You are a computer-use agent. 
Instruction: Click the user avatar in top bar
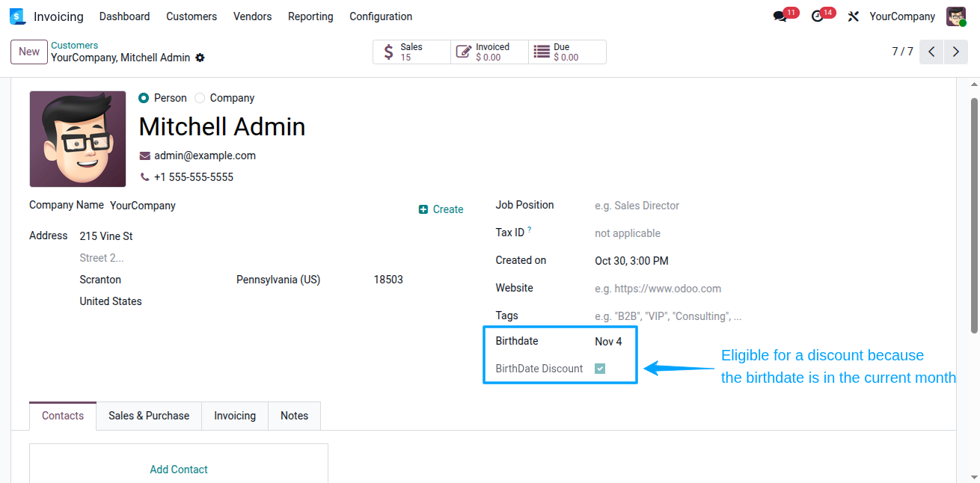[956, 16]
